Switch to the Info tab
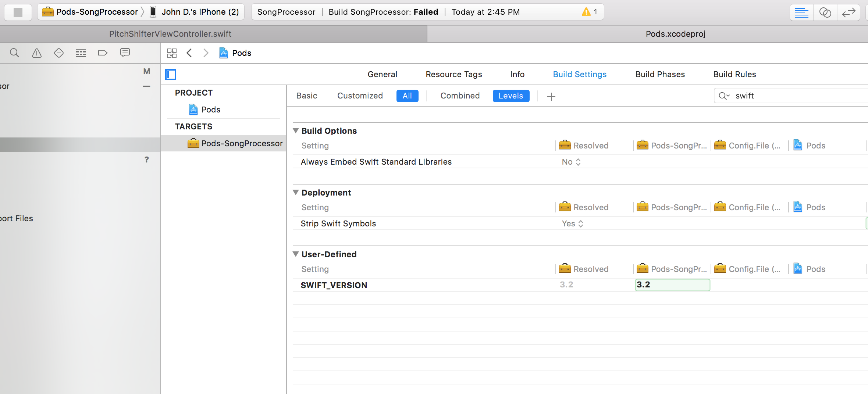 (x=517, y=74)
